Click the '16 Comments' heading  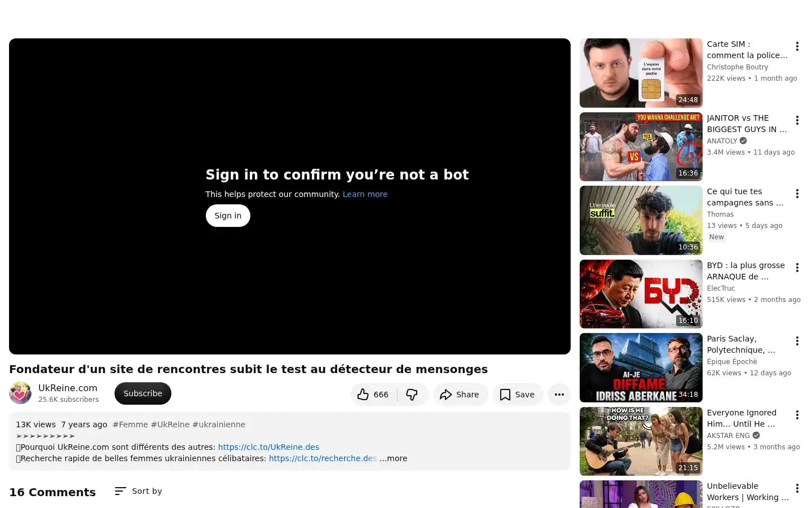tap(52, 492)
